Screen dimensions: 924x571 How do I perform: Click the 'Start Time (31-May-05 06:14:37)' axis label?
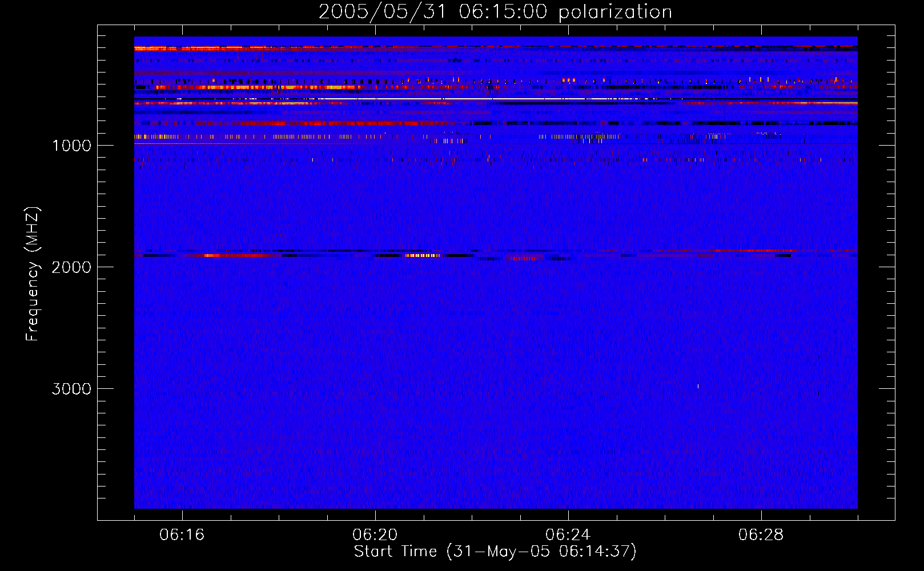(495, 552)
